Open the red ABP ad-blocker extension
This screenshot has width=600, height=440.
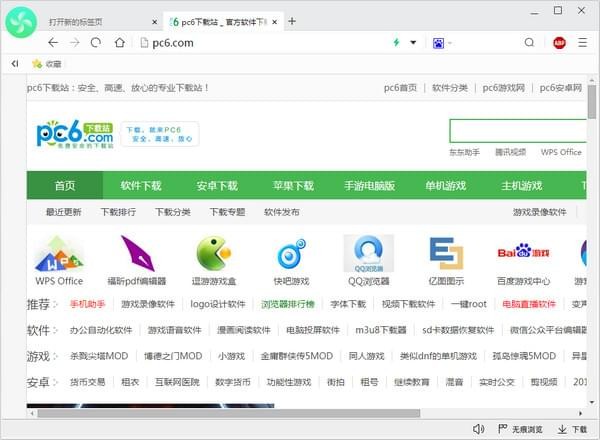[559, 42]
